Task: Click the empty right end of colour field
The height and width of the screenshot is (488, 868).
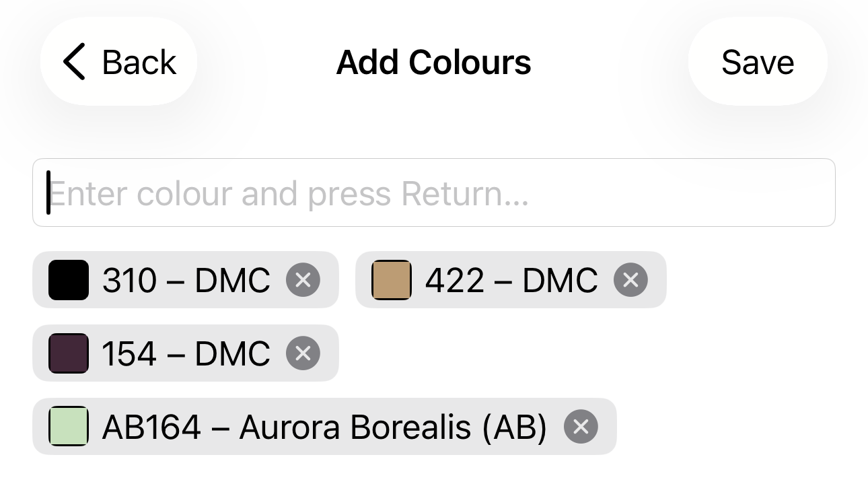Action: [740, 193]
